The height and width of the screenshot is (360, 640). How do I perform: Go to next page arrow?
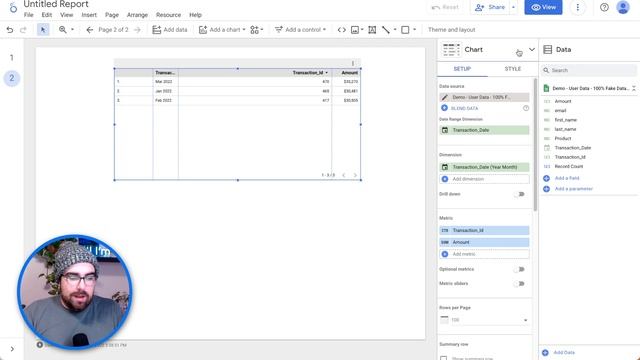(x=137, y=30)
